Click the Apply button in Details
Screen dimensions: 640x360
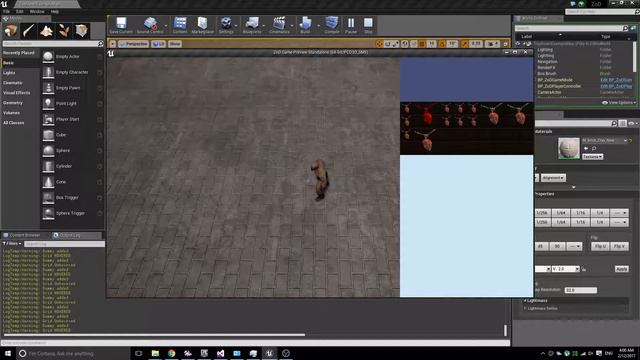[x=622, y=269]
